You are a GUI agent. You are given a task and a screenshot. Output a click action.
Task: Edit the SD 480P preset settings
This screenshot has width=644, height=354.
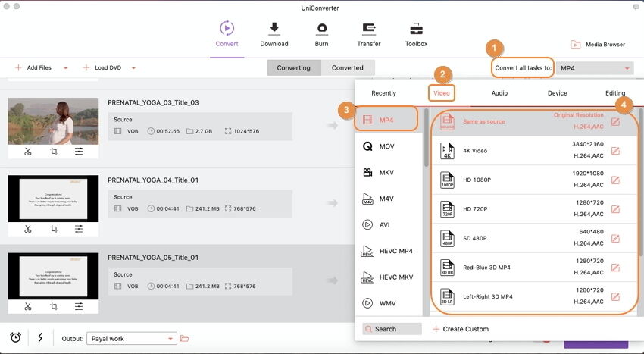pos(615,239)
